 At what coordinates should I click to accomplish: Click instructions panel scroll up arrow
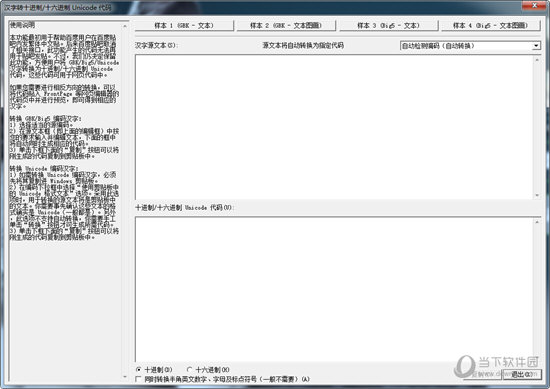125,26
